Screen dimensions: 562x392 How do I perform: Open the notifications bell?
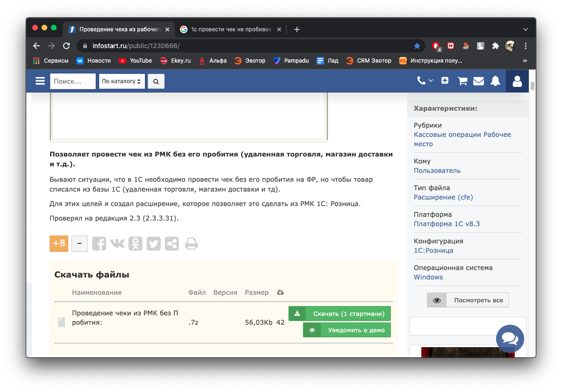click(x=495, y=81)
